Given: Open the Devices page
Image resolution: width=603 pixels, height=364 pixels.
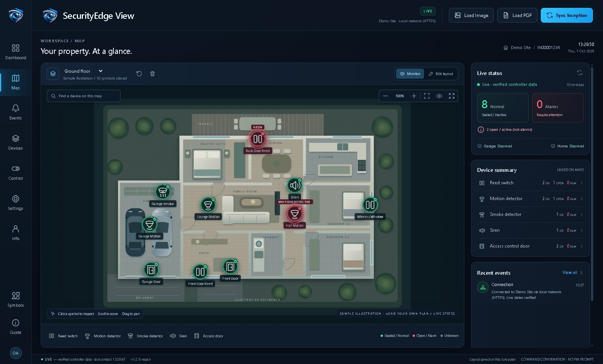Looking at the screenshot, I should click(15, 142).
